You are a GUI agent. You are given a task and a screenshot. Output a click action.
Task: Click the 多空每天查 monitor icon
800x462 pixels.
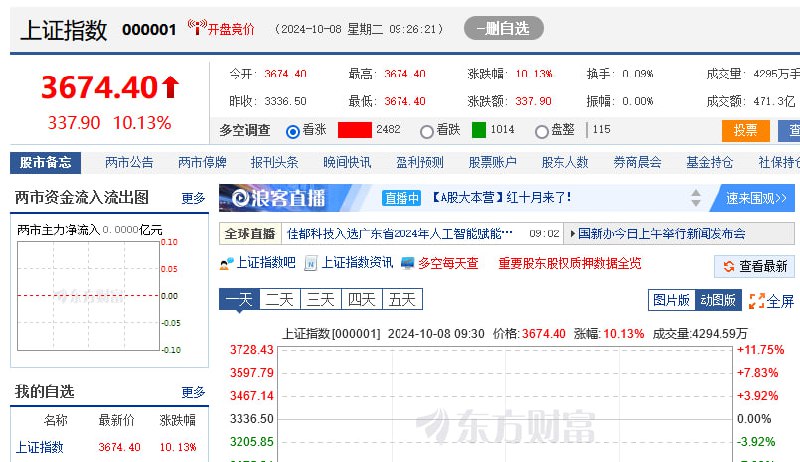pos(408,263)
